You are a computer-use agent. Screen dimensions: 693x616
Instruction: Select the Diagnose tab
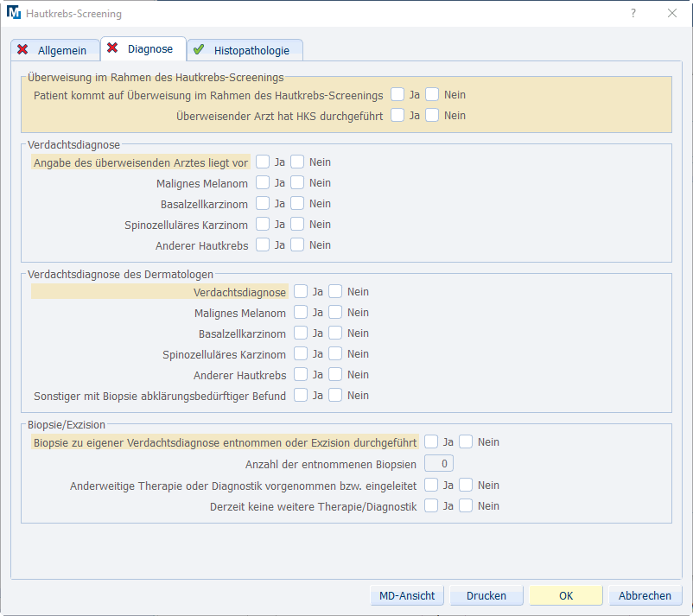[x=143, y=48]
